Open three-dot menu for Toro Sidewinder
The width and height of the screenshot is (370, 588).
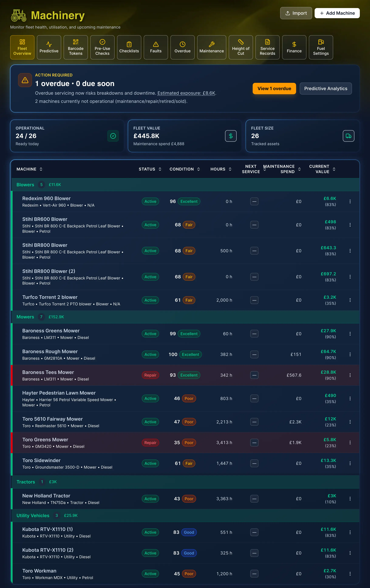[350, 463]
